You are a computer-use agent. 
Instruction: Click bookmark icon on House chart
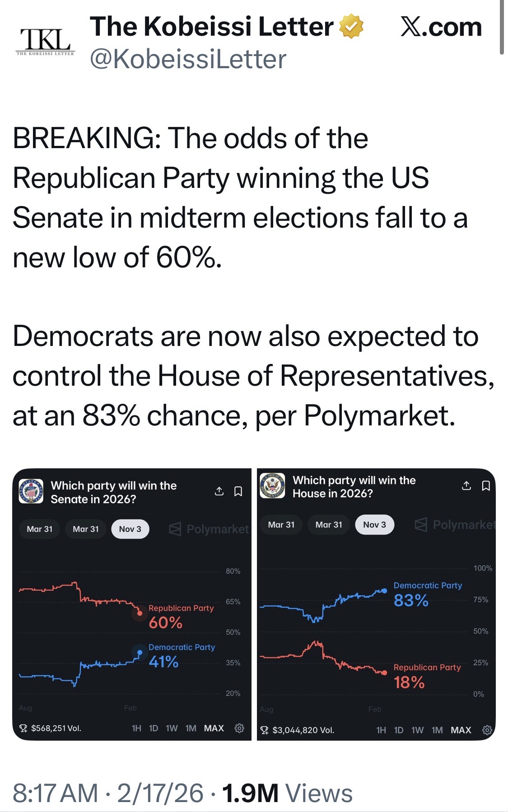(486, 486)
